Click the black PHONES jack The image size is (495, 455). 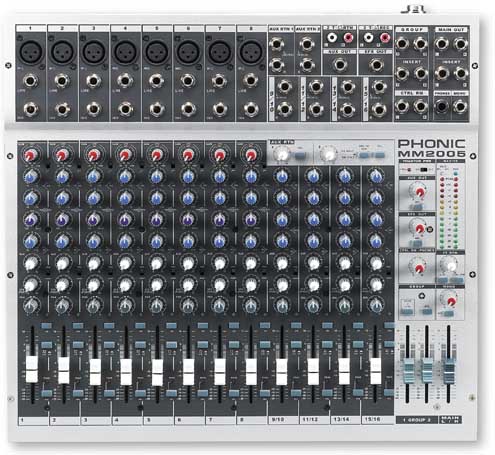(x=441, y=107)
